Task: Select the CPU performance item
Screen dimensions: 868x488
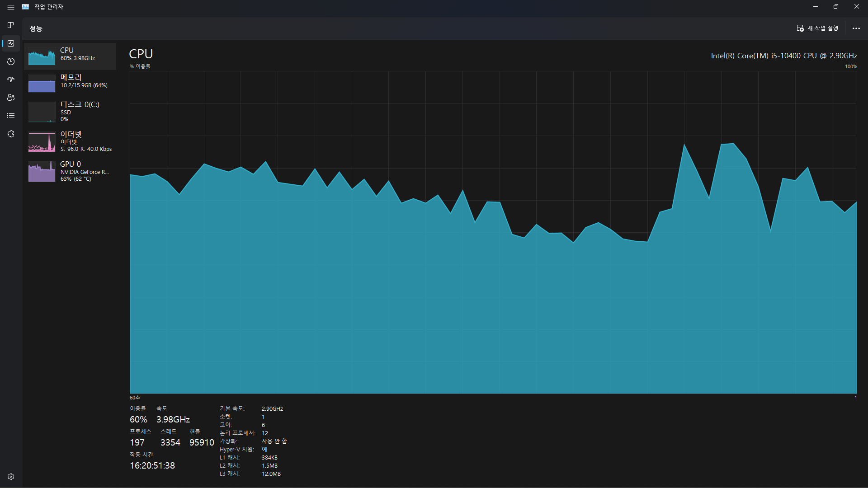Action: pyautogui.click(x=70, y=56)
